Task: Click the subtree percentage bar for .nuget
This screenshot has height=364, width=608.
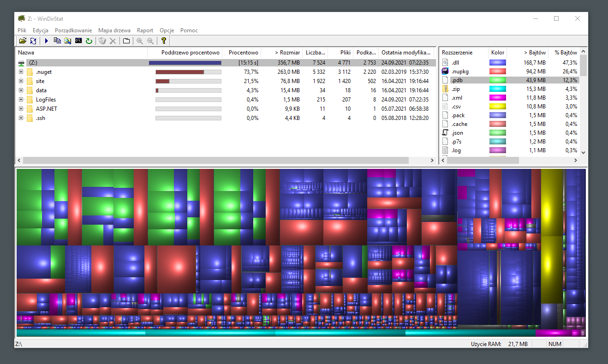Action: point(188,72)
